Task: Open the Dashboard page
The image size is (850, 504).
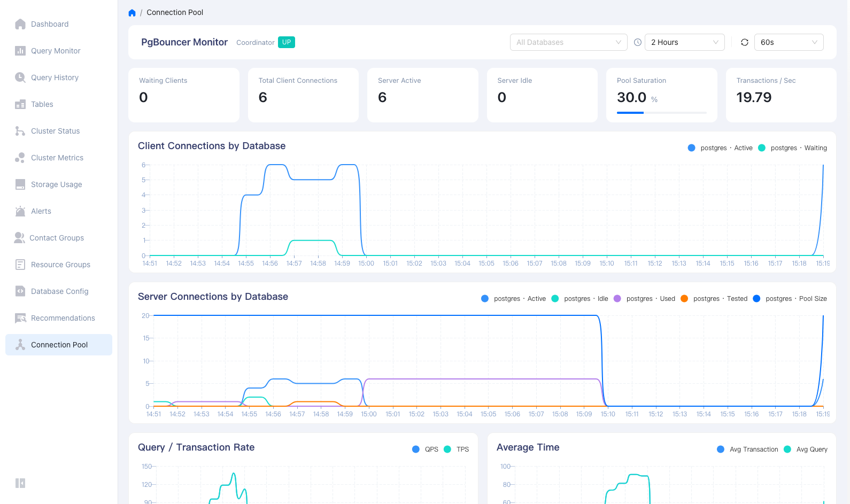Action: pos(59,24)
